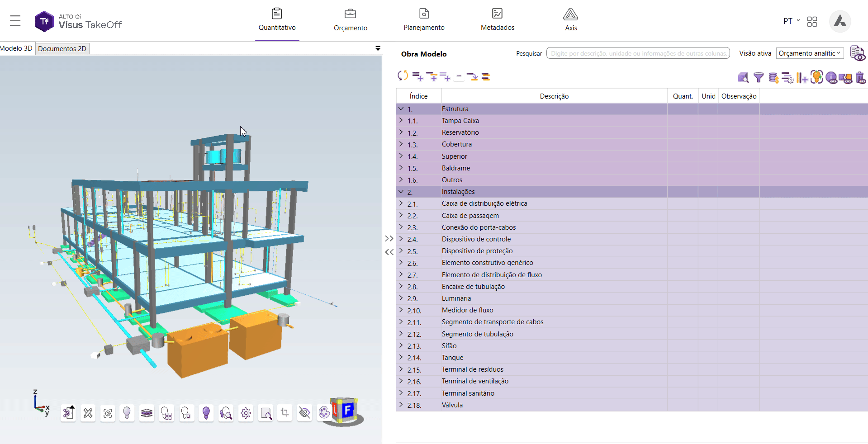Collapse the Estrutura group row

pyautogui.click(x=401, y=109)
